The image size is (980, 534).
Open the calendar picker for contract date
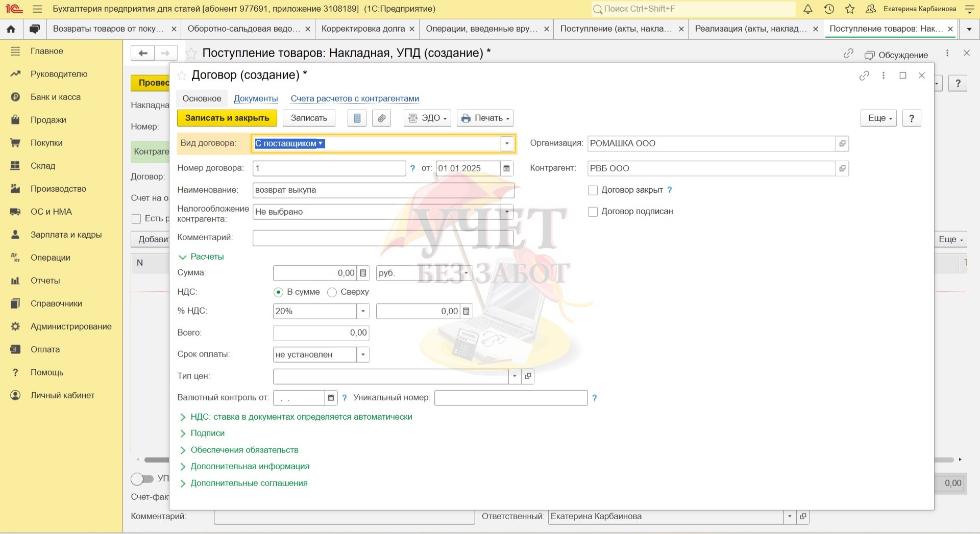(x=506, y=168)
